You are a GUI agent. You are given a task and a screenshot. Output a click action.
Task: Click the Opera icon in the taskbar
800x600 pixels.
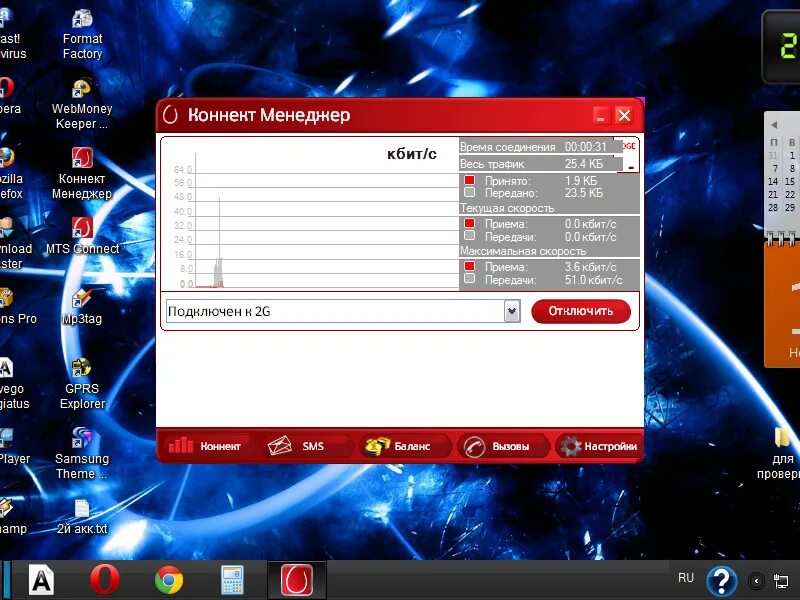(x=105, y=580)
